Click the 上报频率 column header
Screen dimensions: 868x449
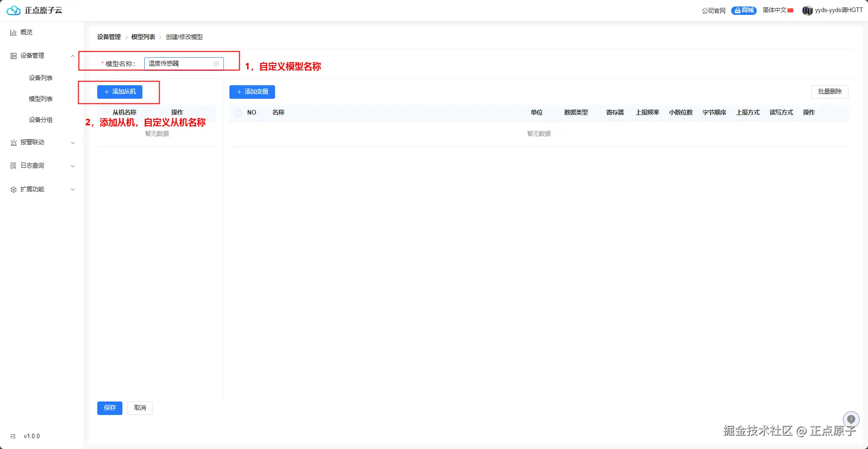pos(647,113)
